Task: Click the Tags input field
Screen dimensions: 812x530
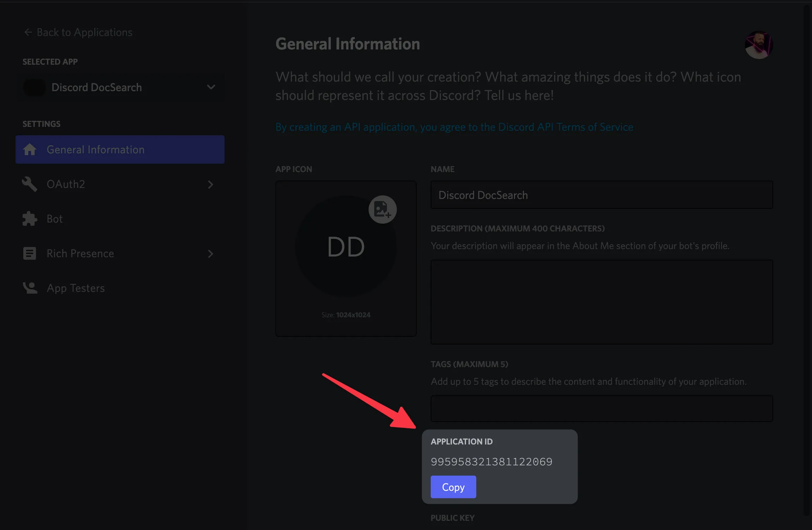Action: [x=602, y=409]
